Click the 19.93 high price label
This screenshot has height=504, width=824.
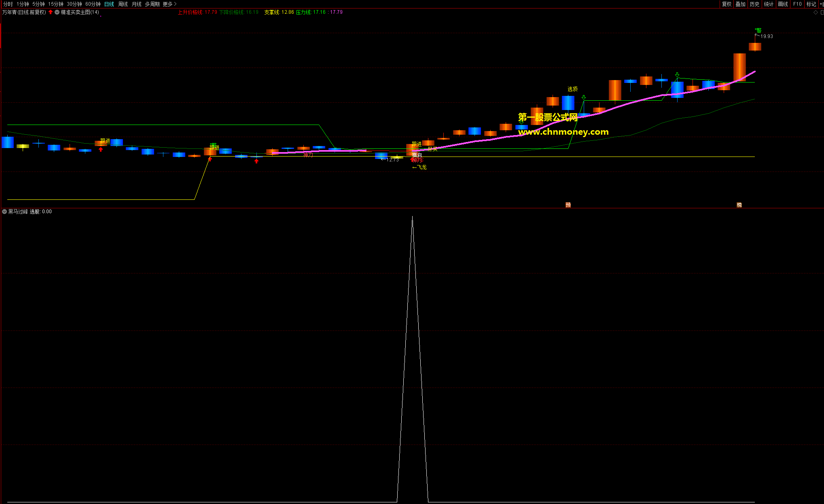click(x=767, y=36)
